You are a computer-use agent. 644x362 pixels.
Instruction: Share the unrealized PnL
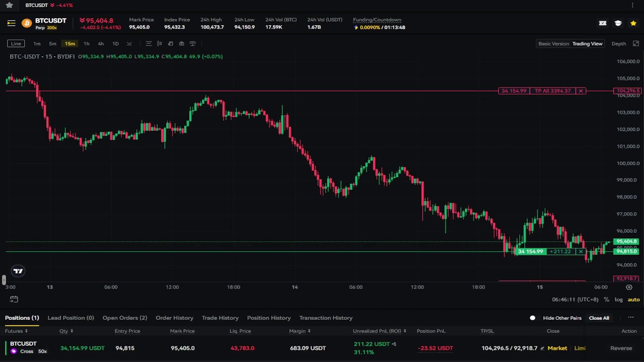coord(394,344)
